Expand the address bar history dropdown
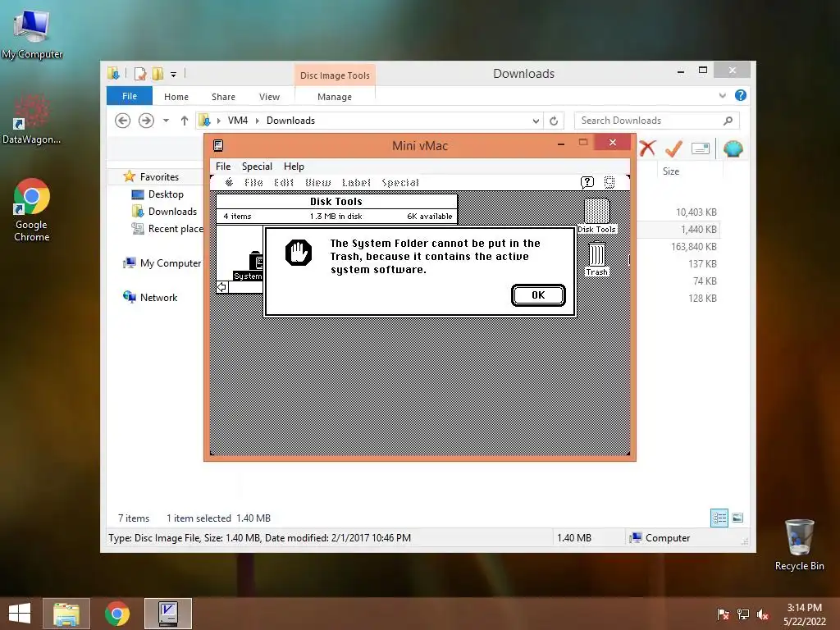 [536, 121]
